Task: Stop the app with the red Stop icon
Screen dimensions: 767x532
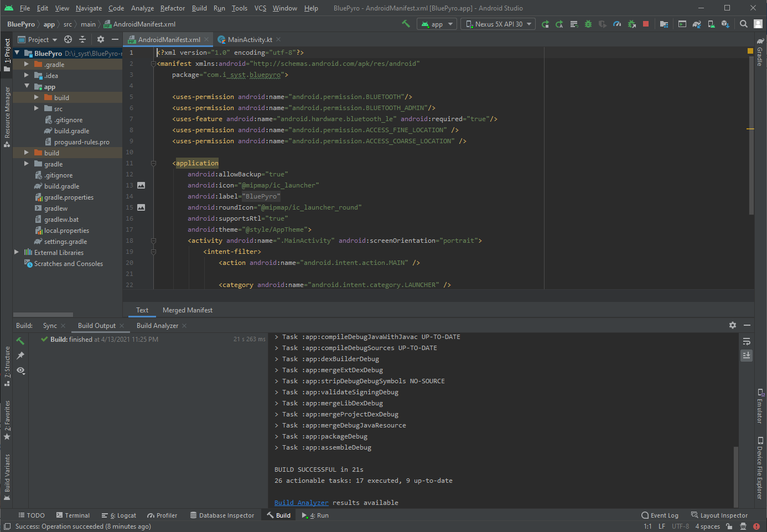Action: [646, 24]
